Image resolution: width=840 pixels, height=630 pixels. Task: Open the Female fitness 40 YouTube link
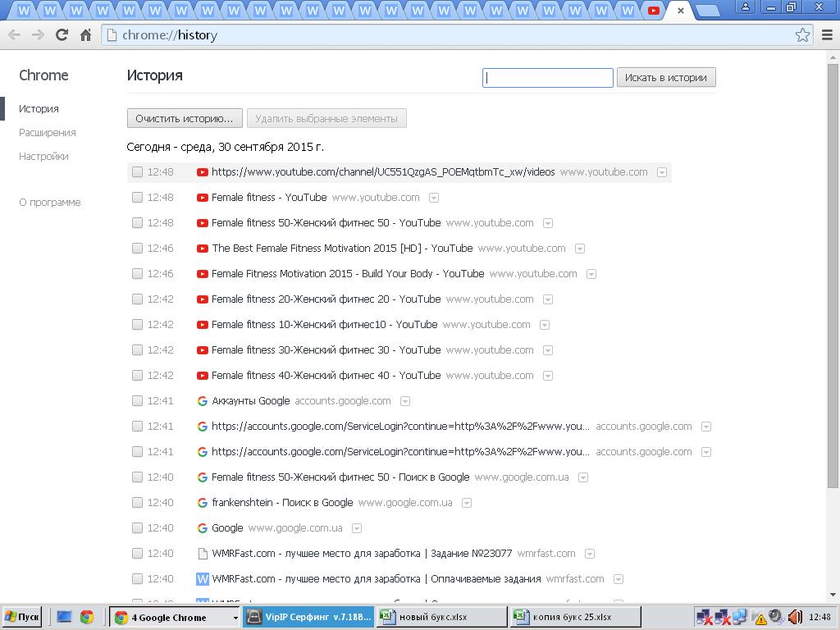(x=326, y=376)
